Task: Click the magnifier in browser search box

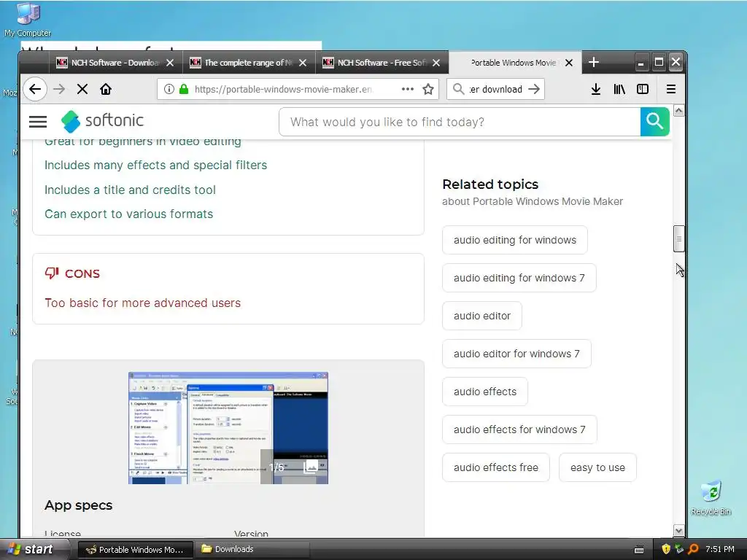Action: coord(458,89)
